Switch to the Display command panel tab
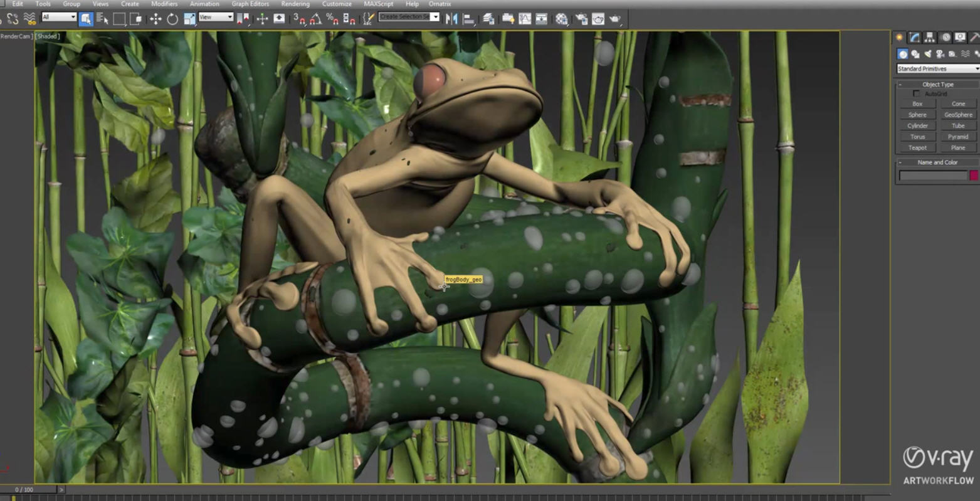Image resolution: width=980 pixels, height=501 pixels. 960,38
